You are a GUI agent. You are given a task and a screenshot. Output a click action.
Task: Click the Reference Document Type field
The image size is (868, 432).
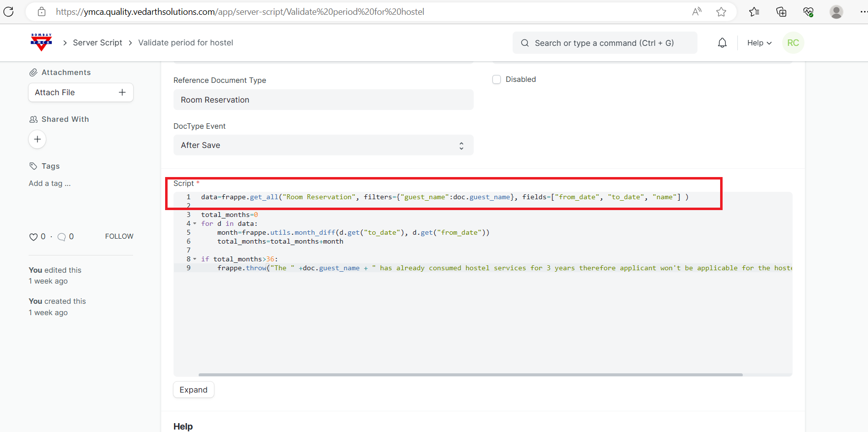pos(323,100)
